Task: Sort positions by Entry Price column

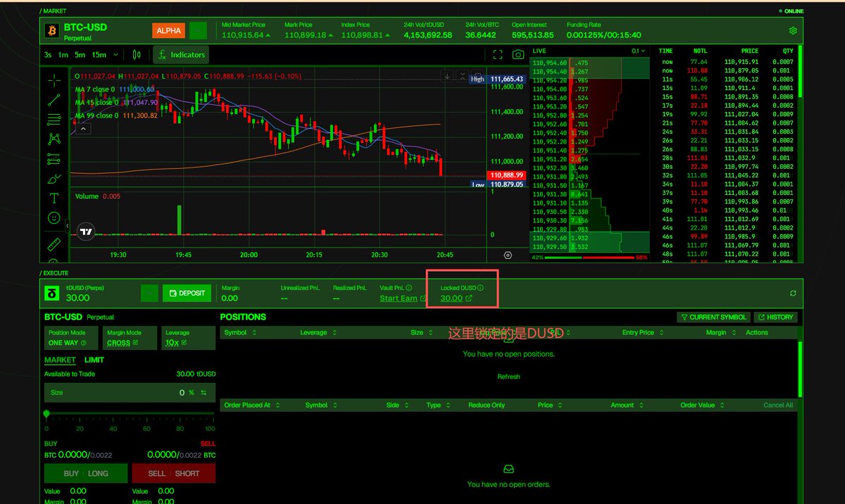Action: tap(641, 332)
